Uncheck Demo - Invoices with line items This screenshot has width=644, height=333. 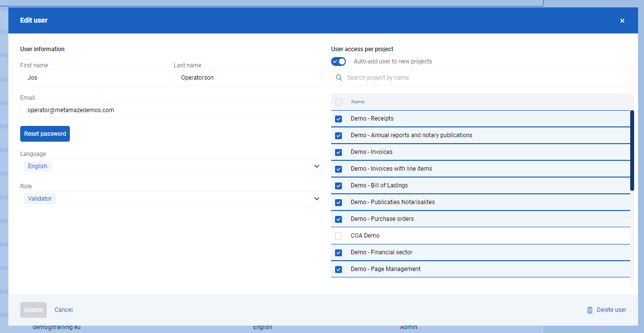point(338,169)
